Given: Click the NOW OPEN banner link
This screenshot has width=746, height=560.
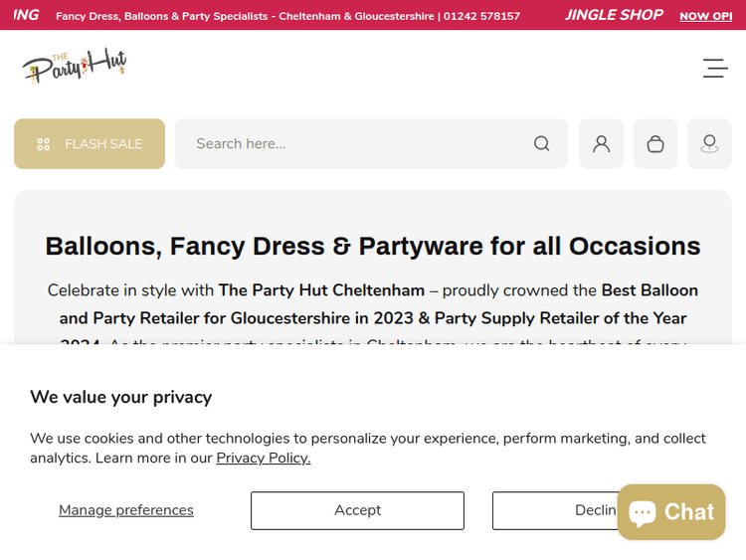Looking at the screenshot, I should pyautogui.click(x=705, y=16).
